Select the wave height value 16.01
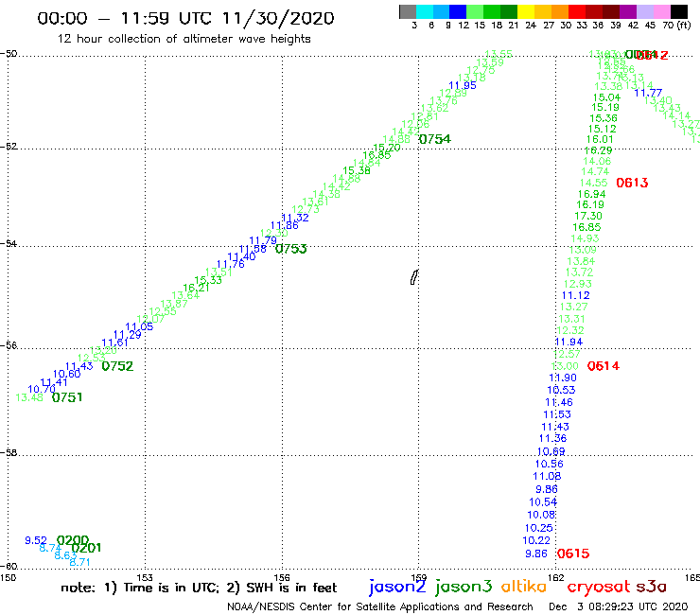Image resolution: width=700 pixels, height=615 pixels. (x=600, y=139)
